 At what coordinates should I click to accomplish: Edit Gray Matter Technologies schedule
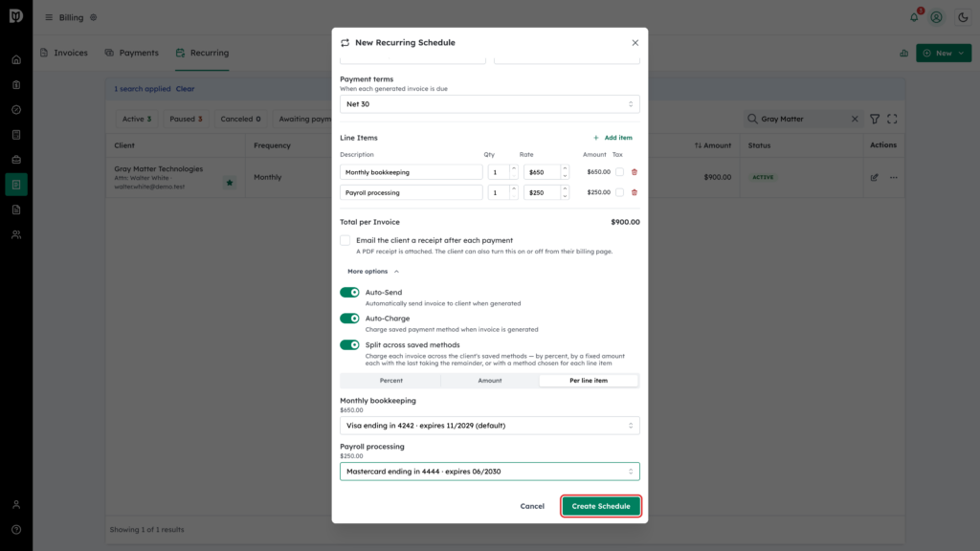pos(875,177)
